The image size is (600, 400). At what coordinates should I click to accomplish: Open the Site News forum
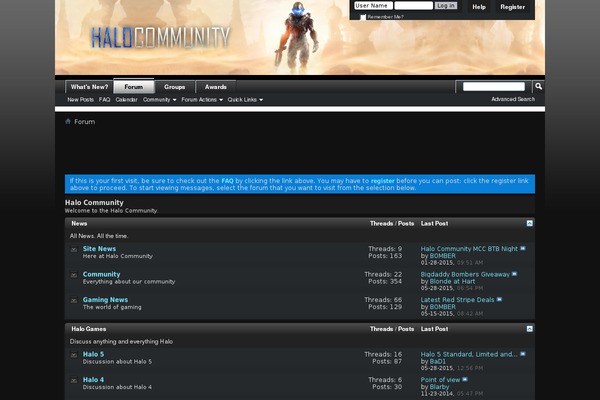pos(99,249)
